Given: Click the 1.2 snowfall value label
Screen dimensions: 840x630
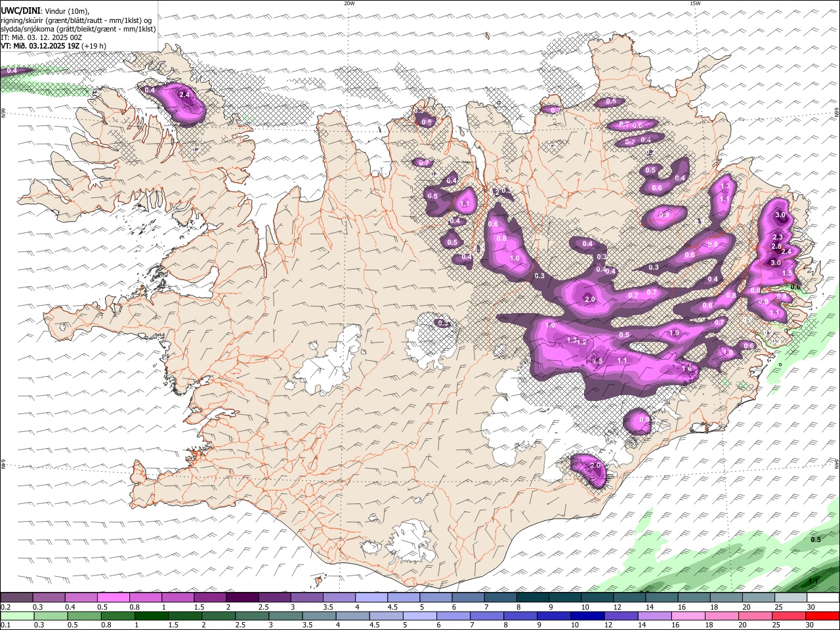Looking at the screenshot, I should point(581,343).
